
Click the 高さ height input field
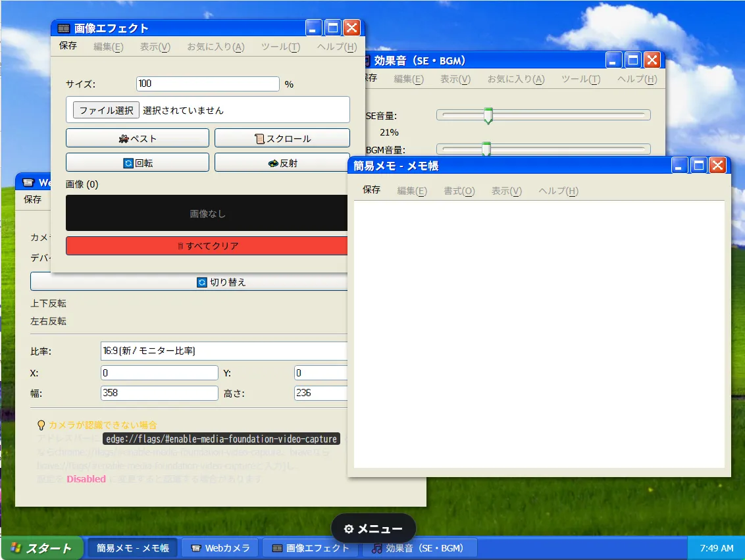pos(321,393)
